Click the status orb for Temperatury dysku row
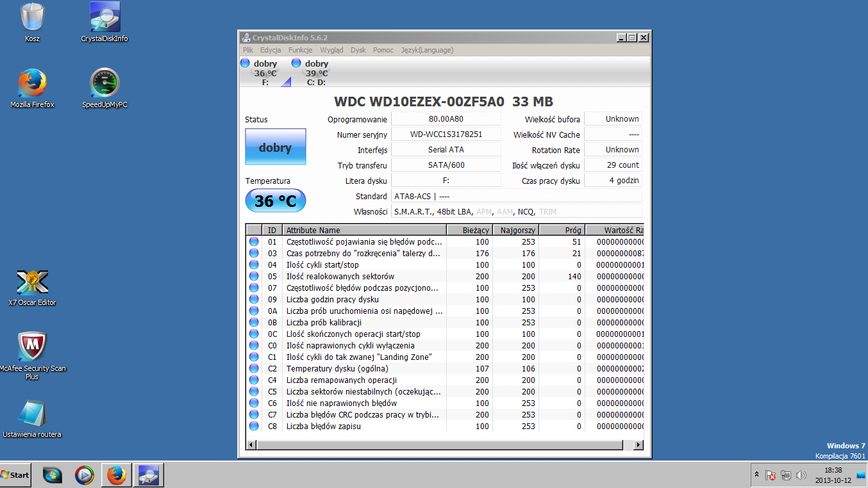Viewport: 868px width, 488px height. tap(254, 369)
